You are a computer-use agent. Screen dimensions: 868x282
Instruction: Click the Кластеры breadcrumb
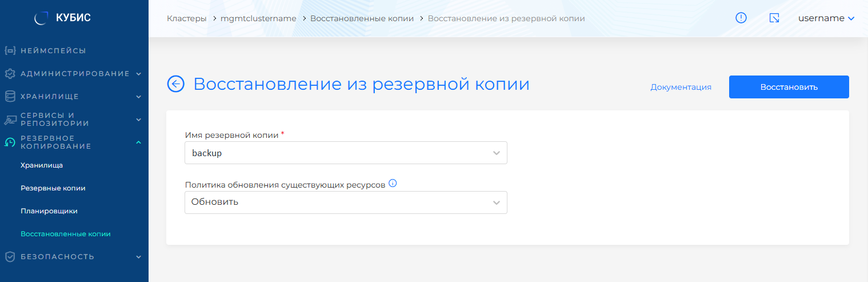pyautogui.click(x=186, y=18)
